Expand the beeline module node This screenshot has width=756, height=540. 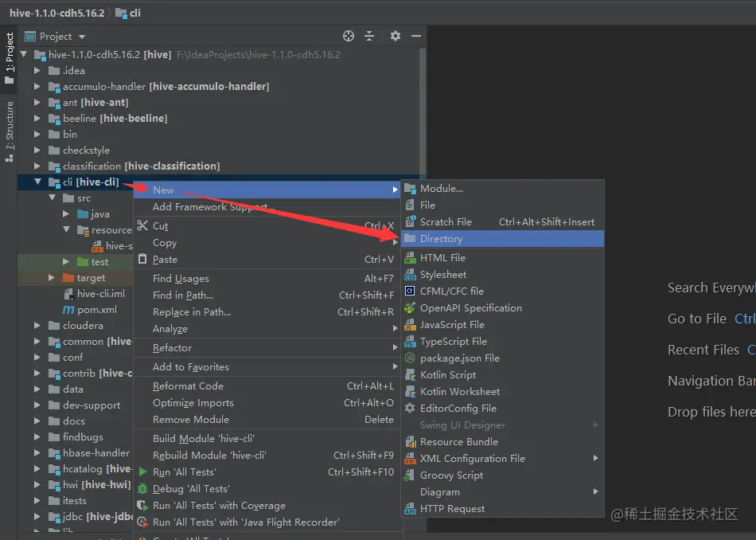(x=37, y=118)
